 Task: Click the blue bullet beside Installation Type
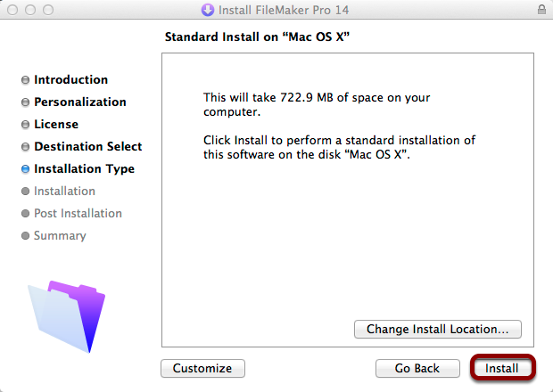click(25, 169)
